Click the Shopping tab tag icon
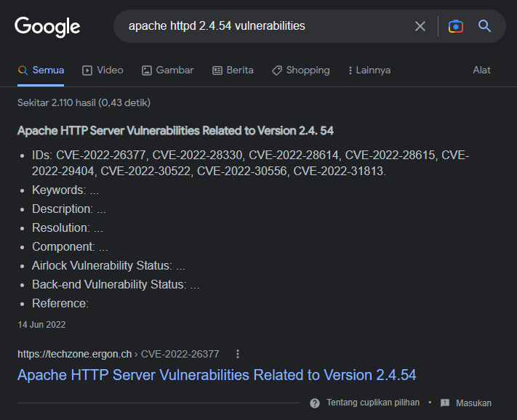Screen dimensions: 517x420 click(x=277, y=70)
